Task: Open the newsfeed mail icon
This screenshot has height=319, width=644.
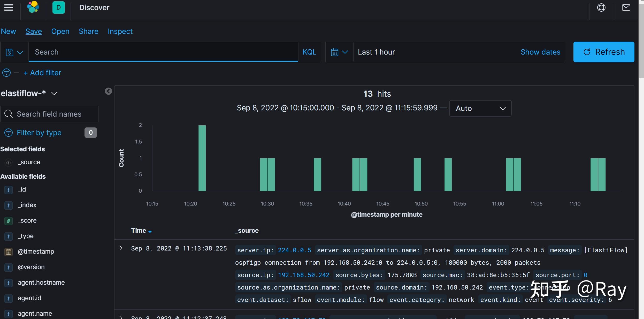Action: click(626, 7)
